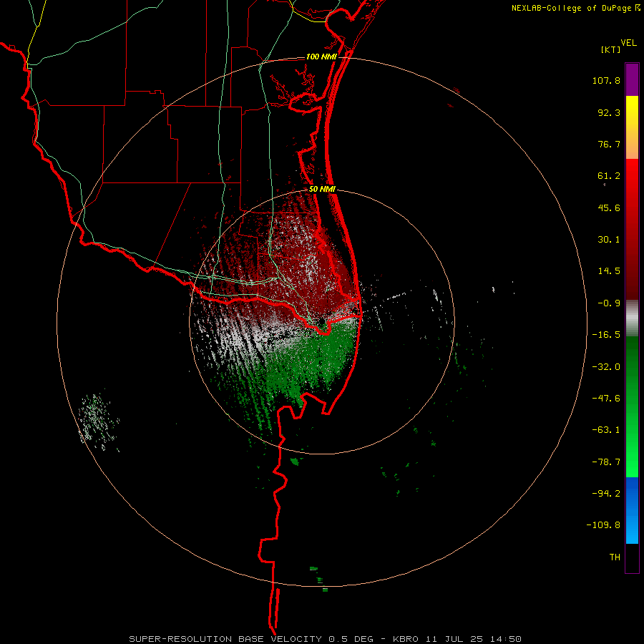Click the yellow-orange segment of color bar
Viewport: 644px width, 644px height.
[632, 127]
